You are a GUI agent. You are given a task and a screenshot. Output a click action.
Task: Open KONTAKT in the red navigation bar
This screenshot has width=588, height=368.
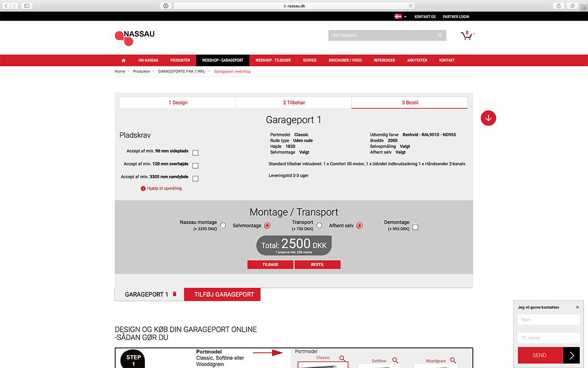click(x=447, y=60)
